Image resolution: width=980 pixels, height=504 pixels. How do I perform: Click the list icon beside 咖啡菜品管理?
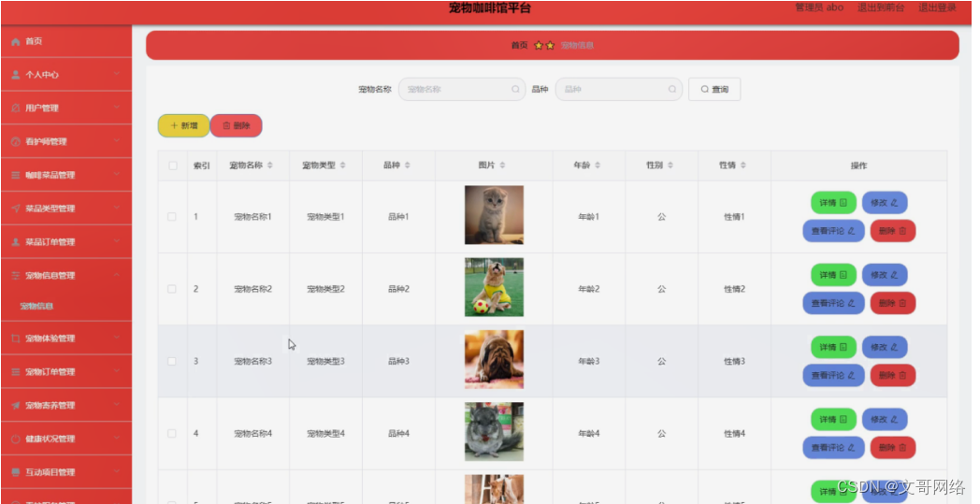pos(16,175)
